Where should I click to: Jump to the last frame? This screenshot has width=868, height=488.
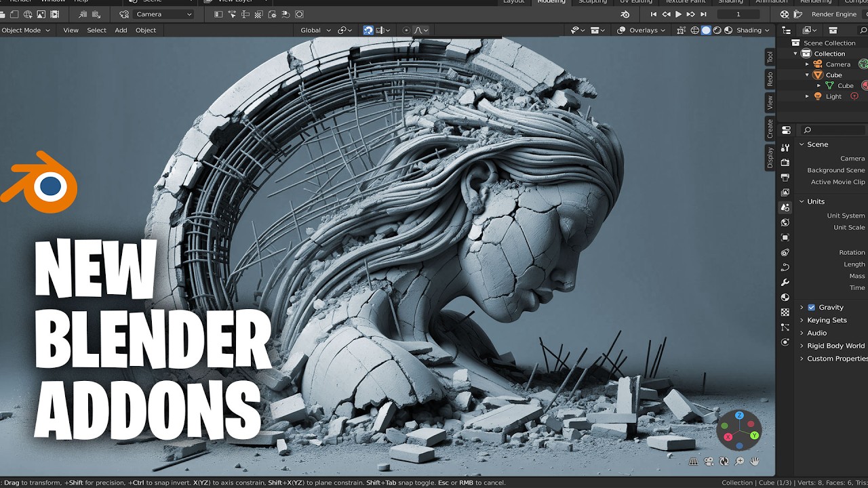(x=703, y=14)
